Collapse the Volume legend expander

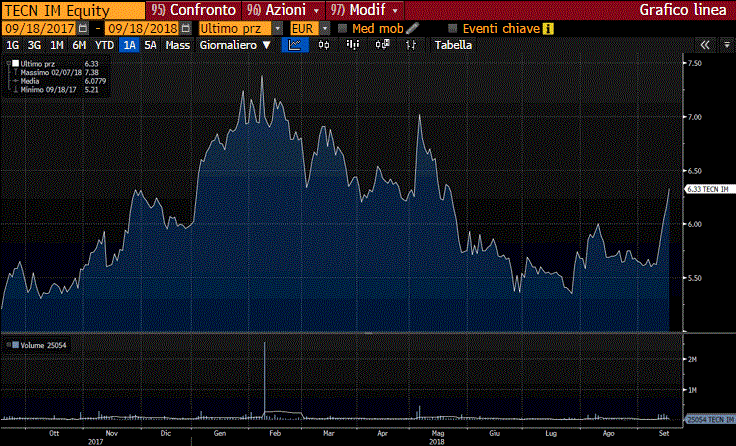(8, 345)
